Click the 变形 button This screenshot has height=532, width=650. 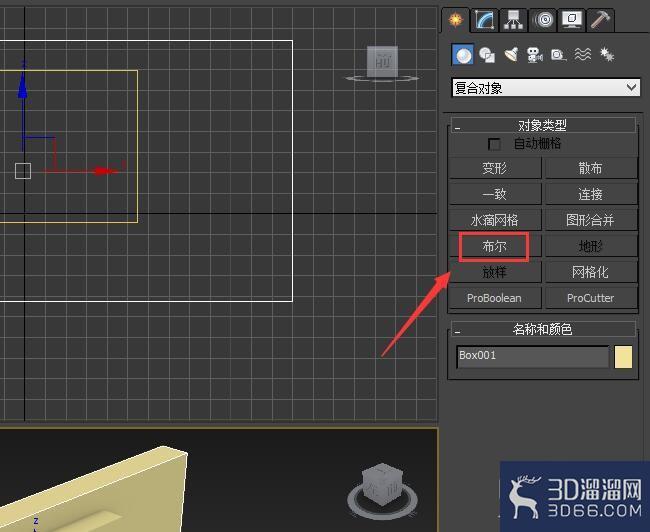click(495, 168)
